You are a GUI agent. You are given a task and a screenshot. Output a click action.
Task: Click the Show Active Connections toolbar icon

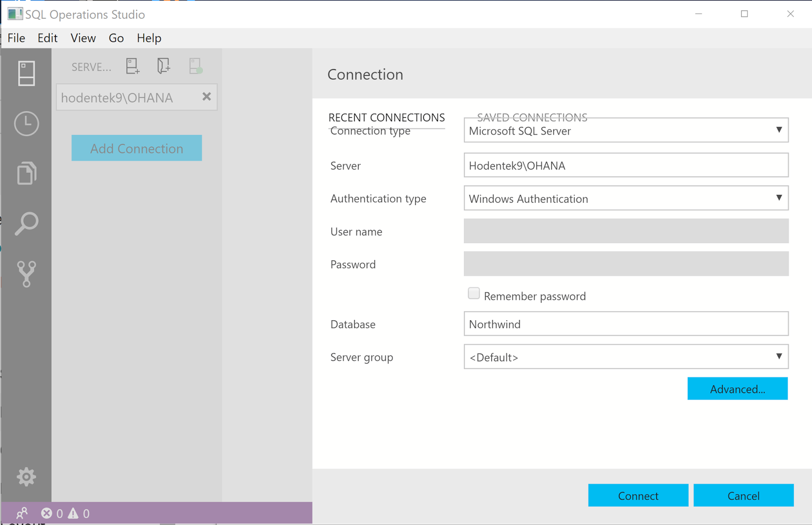point(195,66)
